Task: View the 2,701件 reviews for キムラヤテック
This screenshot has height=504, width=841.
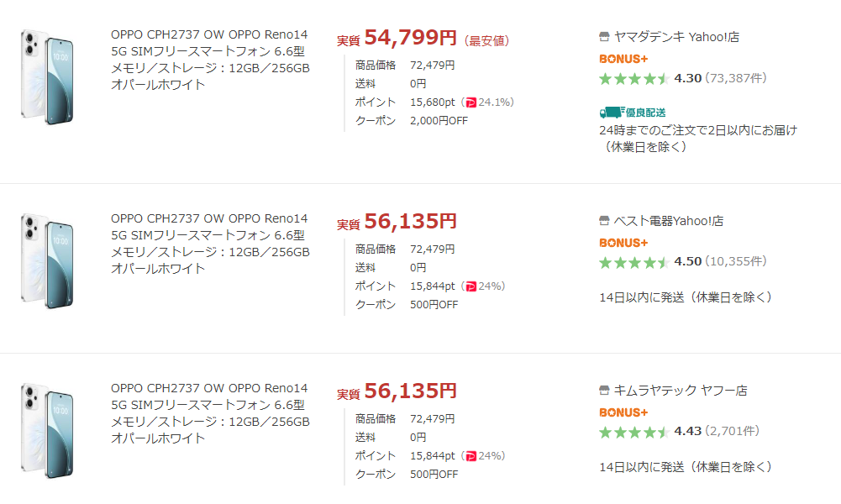Action: point(733,432)
